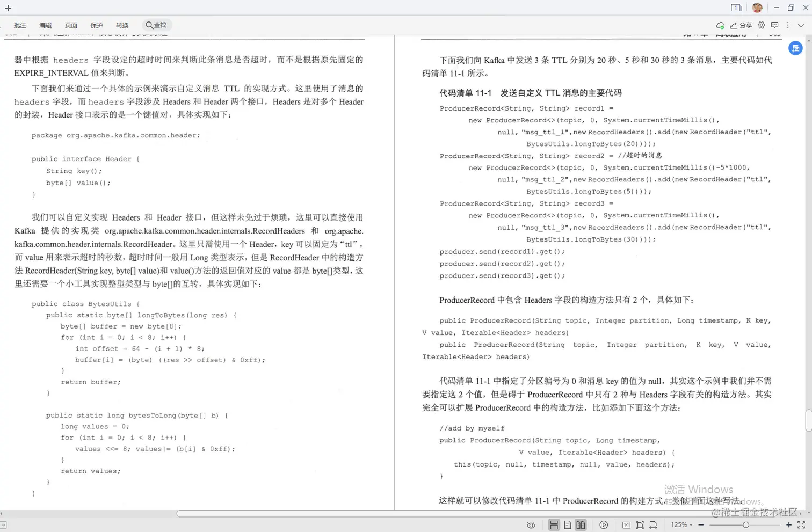
Task: Select single page view mode
Action: click(568, 524)
